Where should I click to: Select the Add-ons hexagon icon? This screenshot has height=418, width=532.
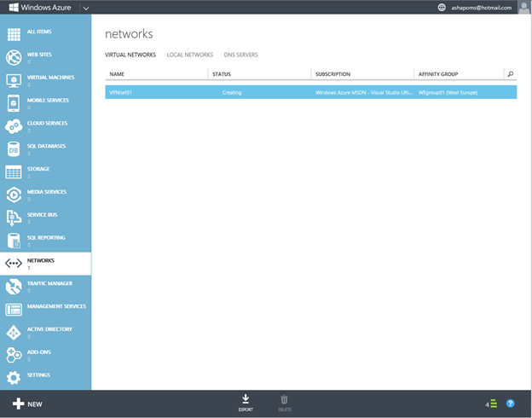coord(14,355)
